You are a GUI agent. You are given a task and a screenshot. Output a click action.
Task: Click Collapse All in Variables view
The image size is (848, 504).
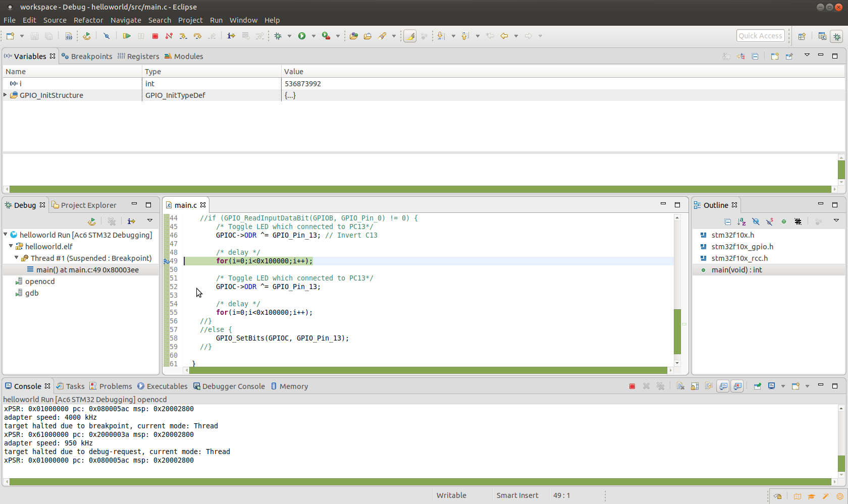coord(755,56)
